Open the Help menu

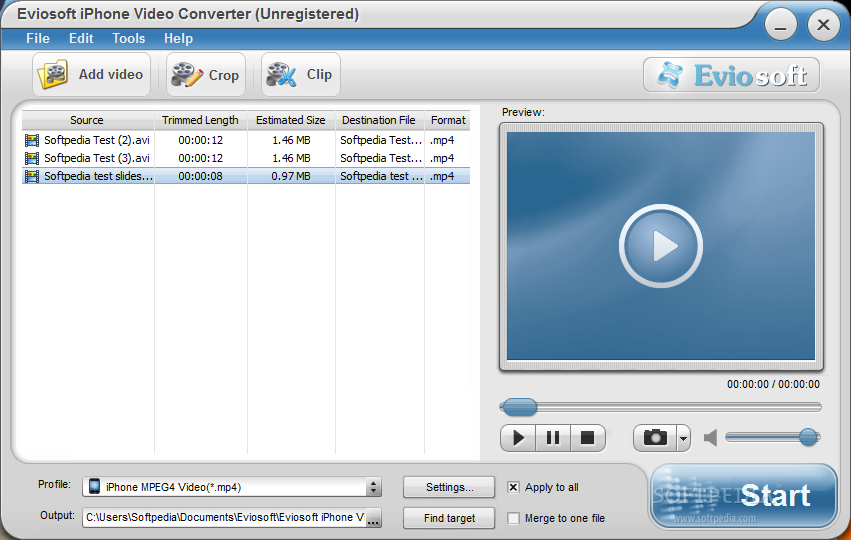pos(179,39)
